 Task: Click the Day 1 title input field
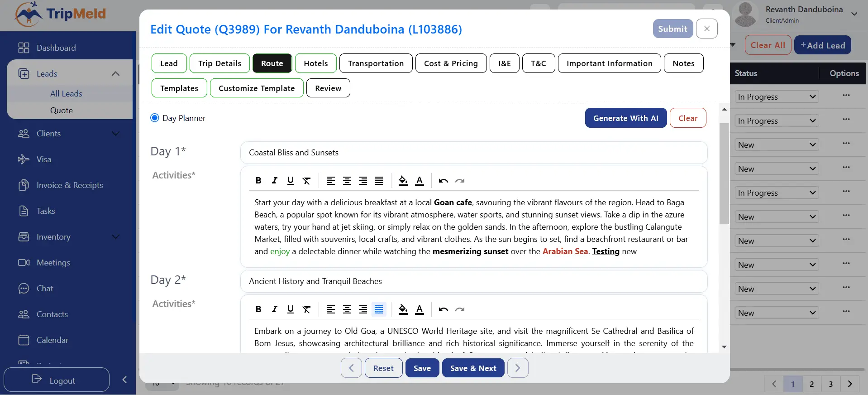(473, 153)
